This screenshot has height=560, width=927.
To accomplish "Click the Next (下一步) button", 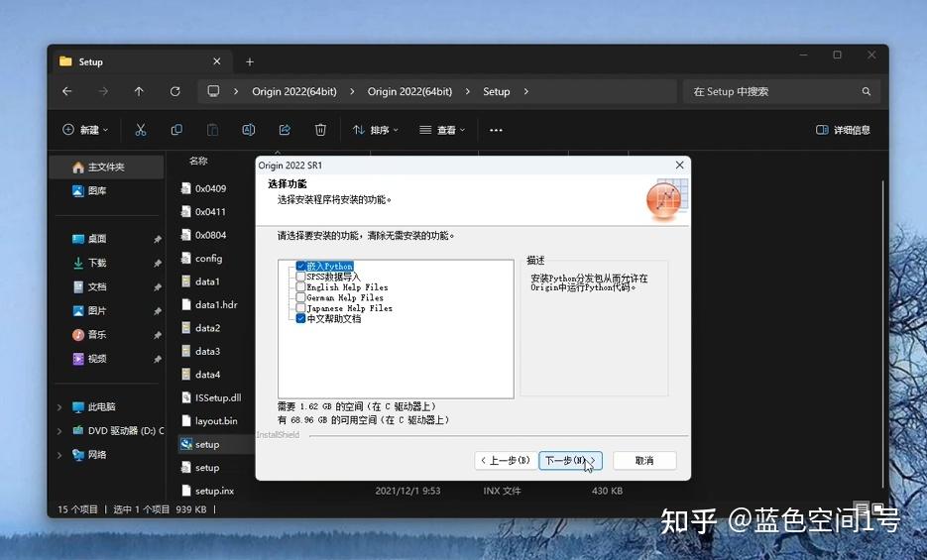I will point(570,460).
